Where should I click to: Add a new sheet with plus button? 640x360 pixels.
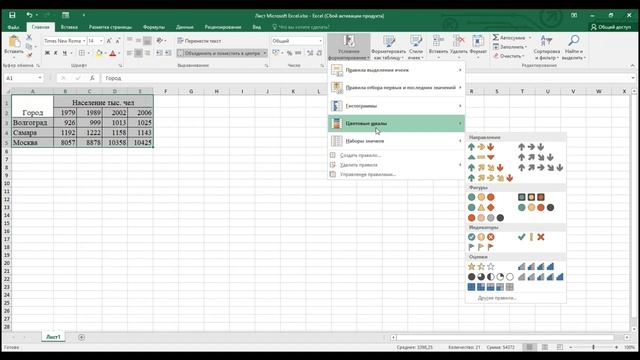[x=81, y=337]
